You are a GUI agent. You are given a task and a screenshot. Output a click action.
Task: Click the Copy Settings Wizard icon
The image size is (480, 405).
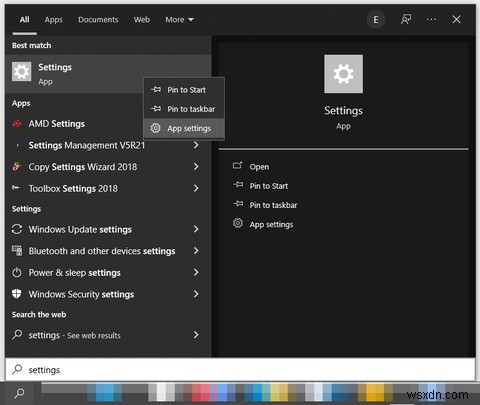(x=16, y=166)
